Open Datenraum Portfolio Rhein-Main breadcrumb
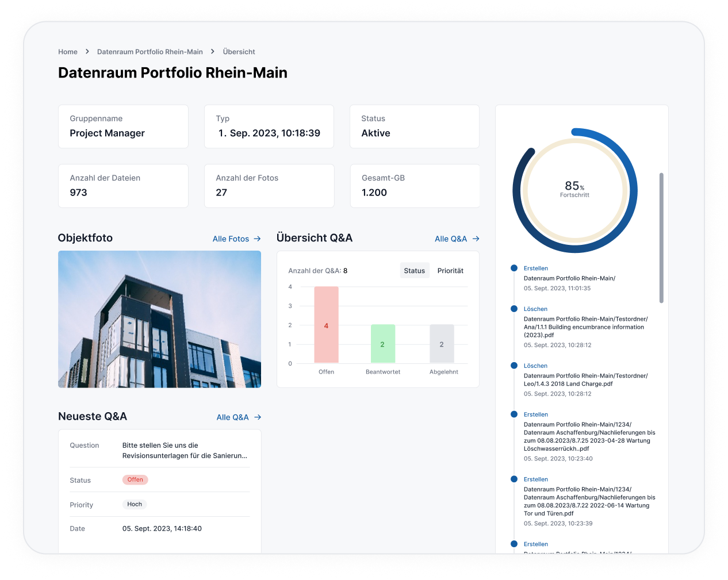Image resolution: width=728 pixels, height=580 pixels. click(150, 52)
